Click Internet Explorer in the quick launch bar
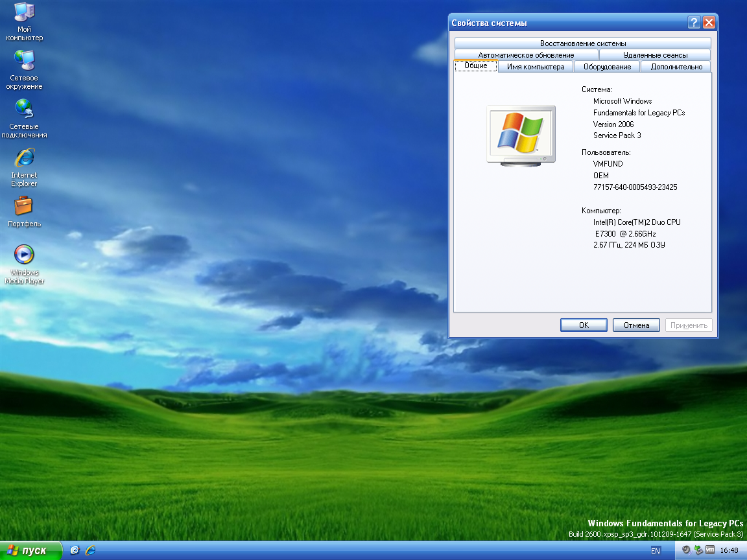The image size is (747, 560). coord(90,550)
